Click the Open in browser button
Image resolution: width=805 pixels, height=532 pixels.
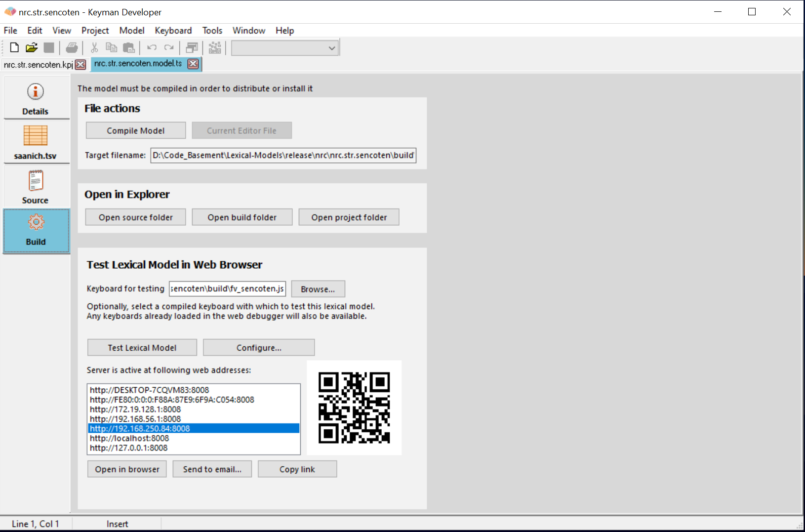[x=127, y=469]
